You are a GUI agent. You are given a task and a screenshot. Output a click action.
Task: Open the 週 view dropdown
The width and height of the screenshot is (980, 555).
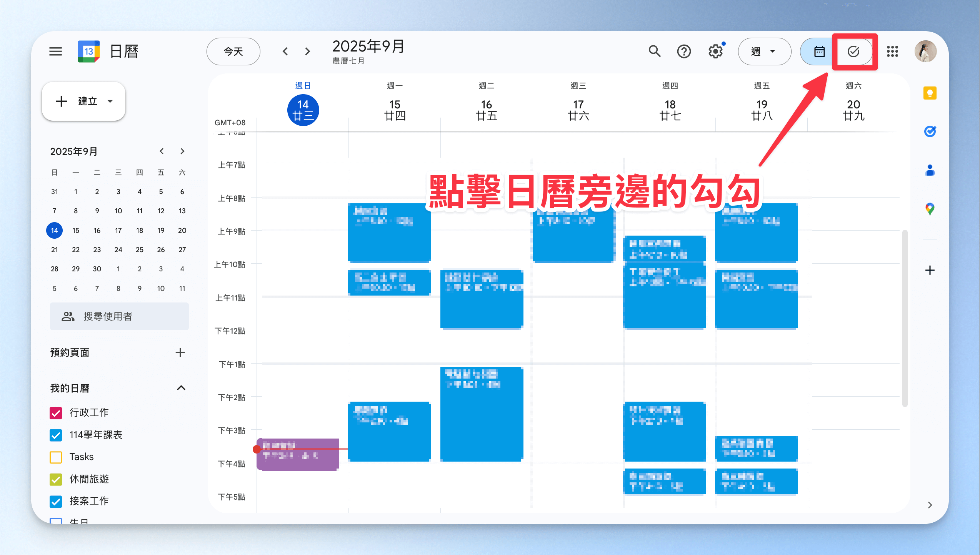click(764, 51)
